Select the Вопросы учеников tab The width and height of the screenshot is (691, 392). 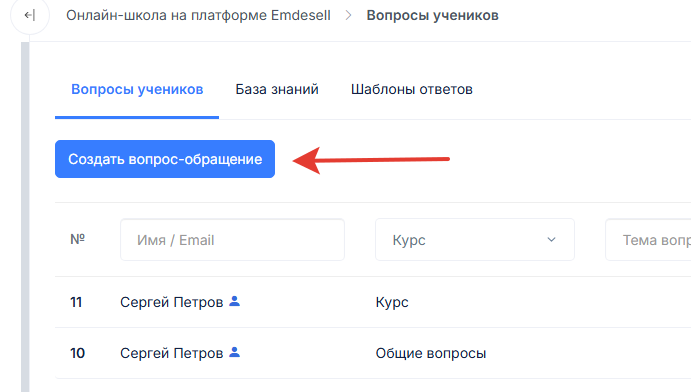(x=137, y=89)
